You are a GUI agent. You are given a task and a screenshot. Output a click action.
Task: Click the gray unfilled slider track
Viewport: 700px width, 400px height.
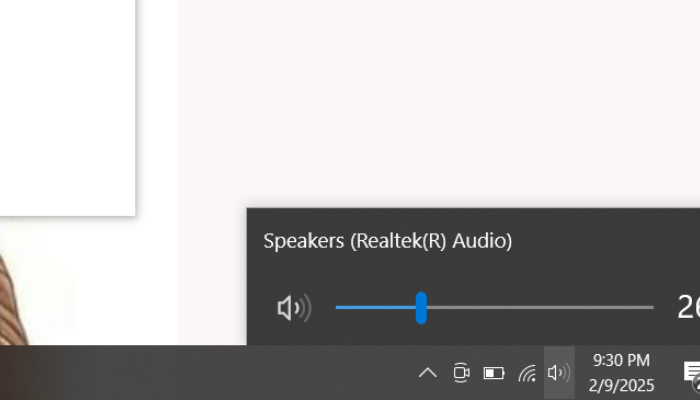540,308
